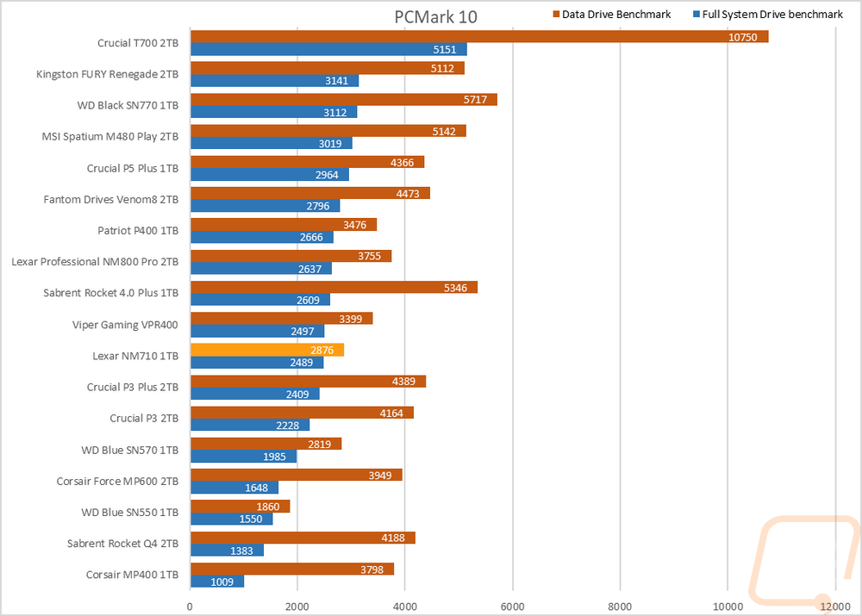Select the 3141 value for Kingston FURY Renegade
Screen dimensions: 862x616
pos(336,81)
